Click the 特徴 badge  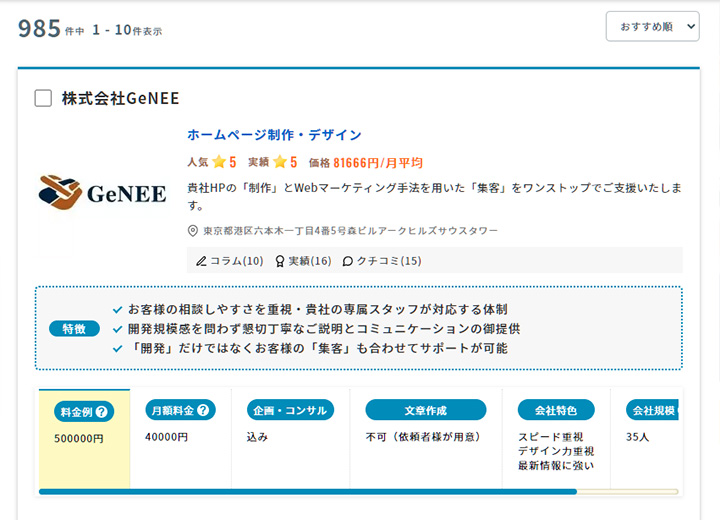(x=74, y=328)
